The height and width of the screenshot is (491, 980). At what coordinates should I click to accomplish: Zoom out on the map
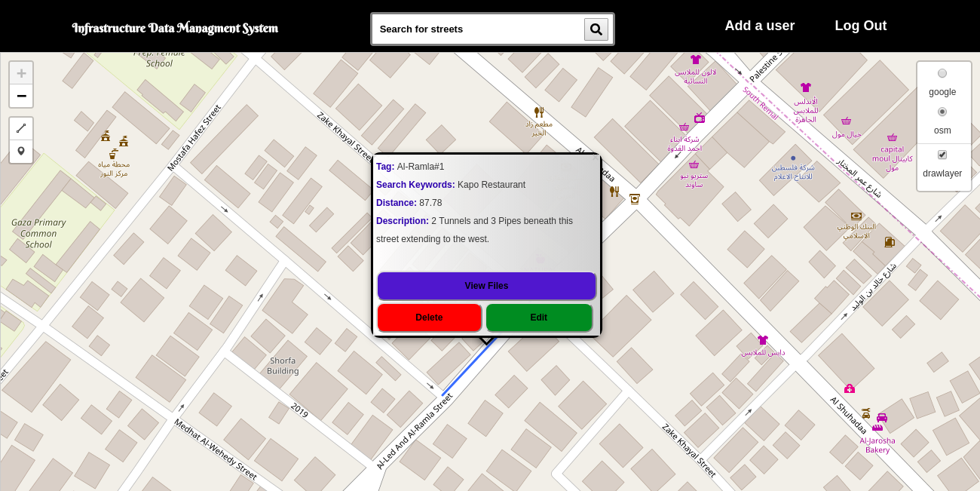click(x=21, y=96)
